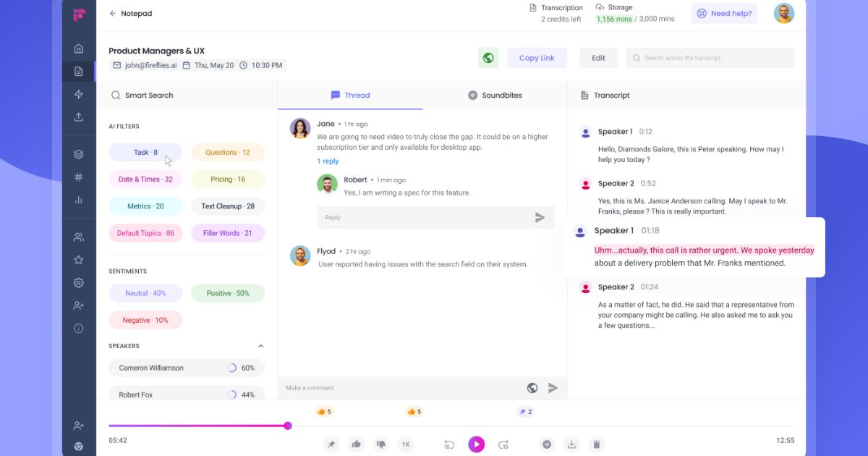Viewport: 868px width, 456px height.
Task: Click the back arrow next to Notepad
Action: (112, 13)
